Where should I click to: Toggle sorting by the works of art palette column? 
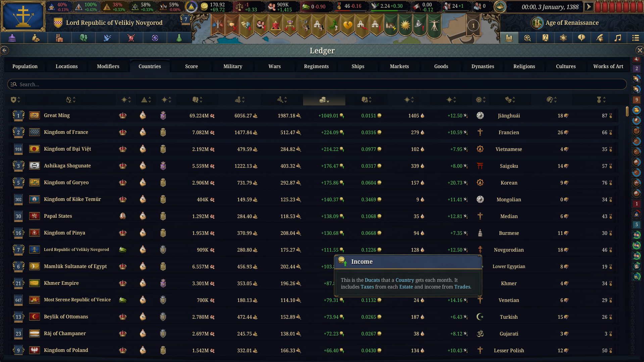point(551,100)
